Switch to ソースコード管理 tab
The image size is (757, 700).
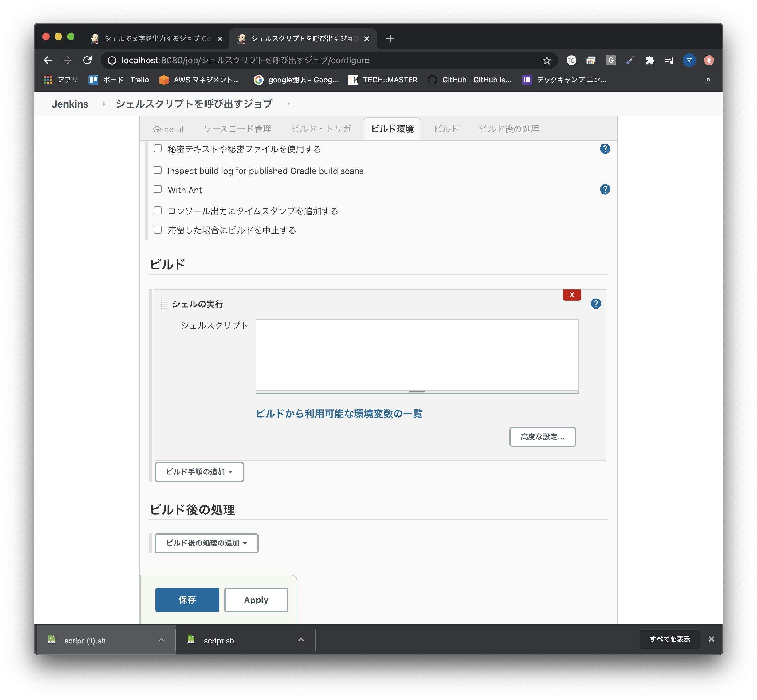point(237,129)
